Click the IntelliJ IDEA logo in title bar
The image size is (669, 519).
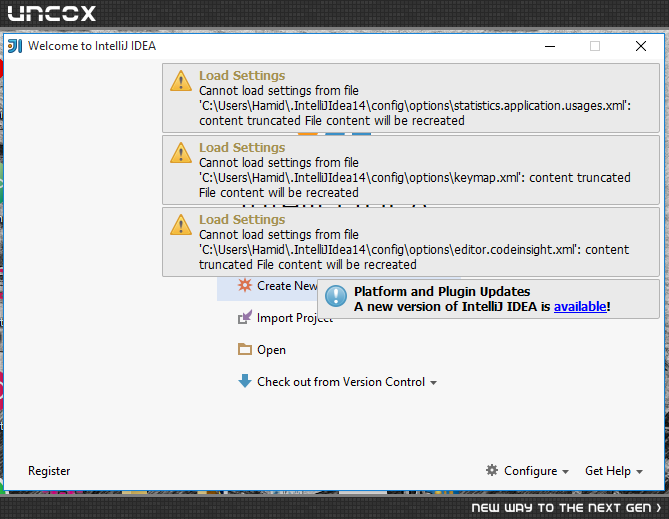point(15,46)
